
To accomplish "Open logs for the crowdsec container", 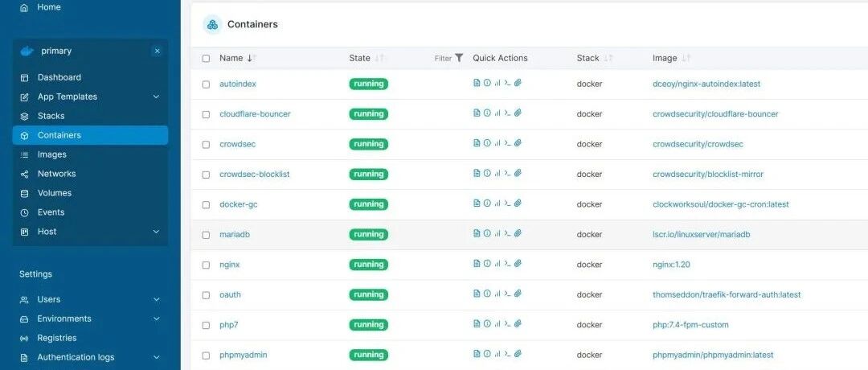I will click(477, 143).
